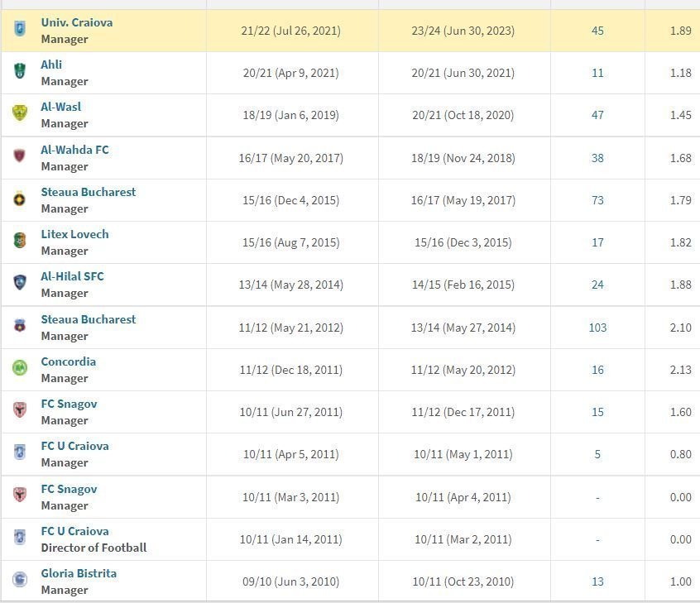
Task: Select the 2.10 points value for Steaua Bucharest
Action: coord(680,328)
